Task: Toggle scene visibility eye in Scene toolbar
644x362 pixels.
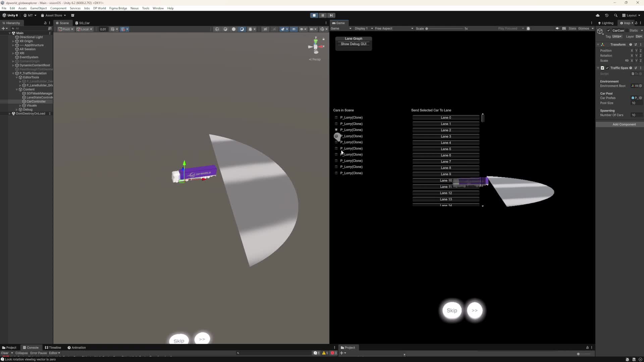Action: [294, 29]
